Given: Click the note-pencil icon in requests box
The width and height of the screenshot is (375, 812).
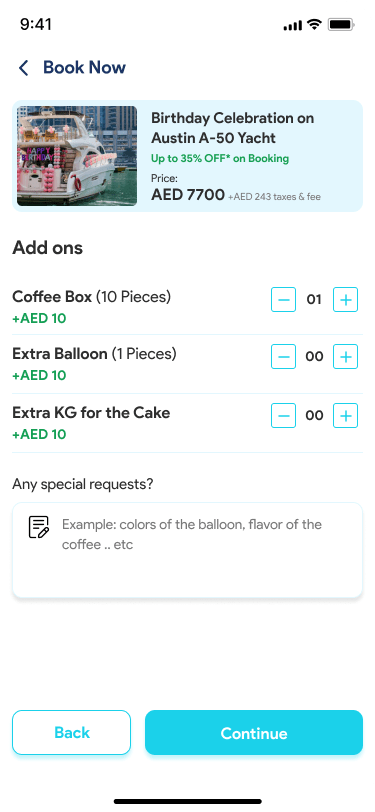Looking at the screenshot, I should point(39,527).
